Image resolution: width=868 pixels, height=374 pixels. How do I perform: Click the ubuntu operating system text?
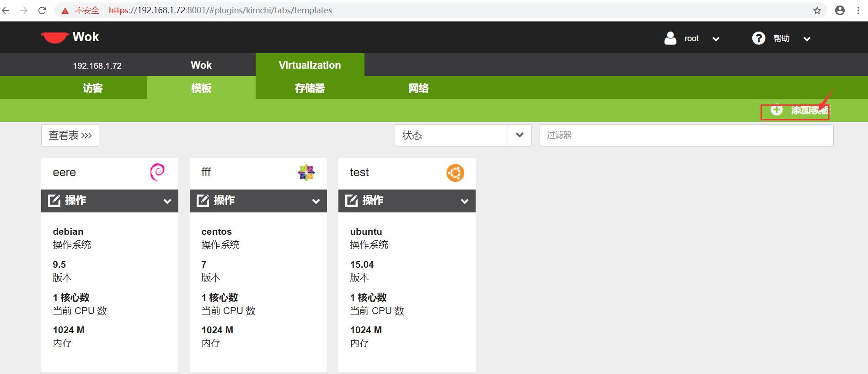coord(366,232)
